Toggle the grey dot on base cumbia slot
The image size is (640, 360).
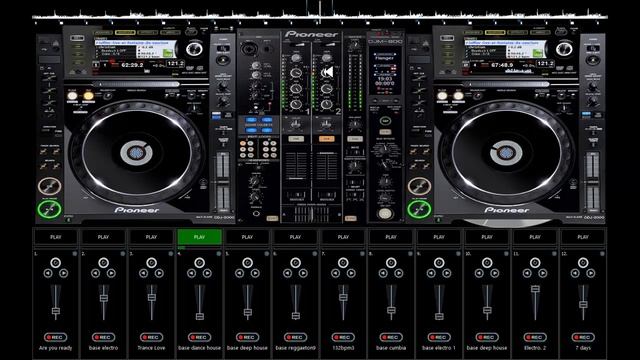pos(410,254)
